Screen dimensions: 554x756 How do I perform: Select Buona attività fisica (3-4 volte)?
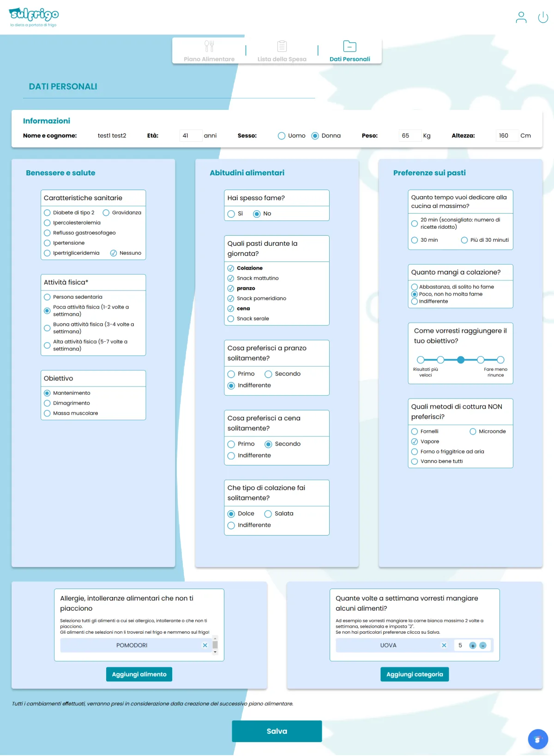[47, 328]
